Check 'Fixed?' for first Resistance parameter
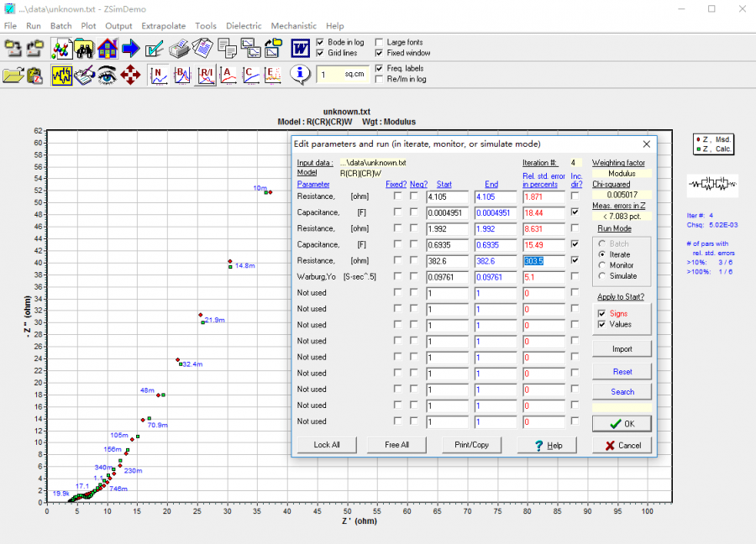Image resolution: width=756 pixels, height=544 pixels. click(397, 196)
